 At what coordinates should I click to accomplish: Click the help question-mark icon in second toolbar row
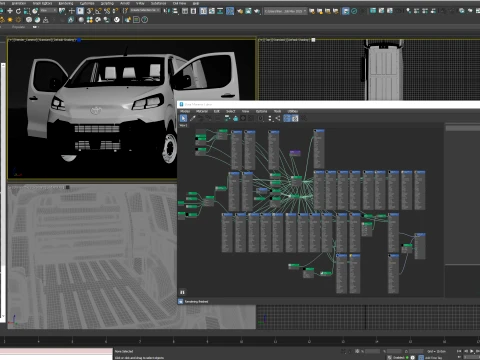(145, 20)
